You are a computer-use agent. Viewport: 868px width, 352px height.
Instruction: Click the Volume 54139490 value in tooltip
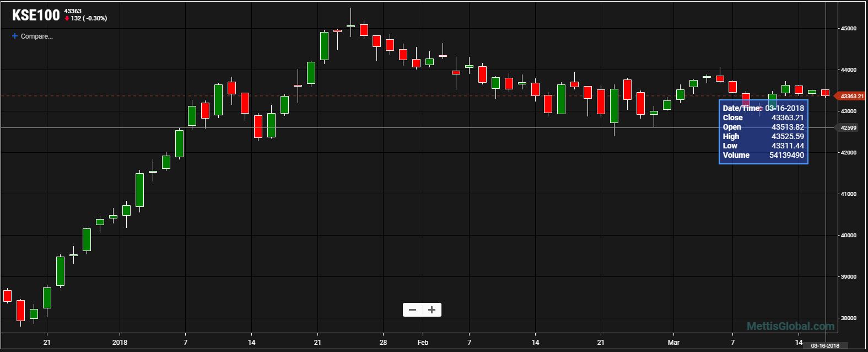(786, 155)
